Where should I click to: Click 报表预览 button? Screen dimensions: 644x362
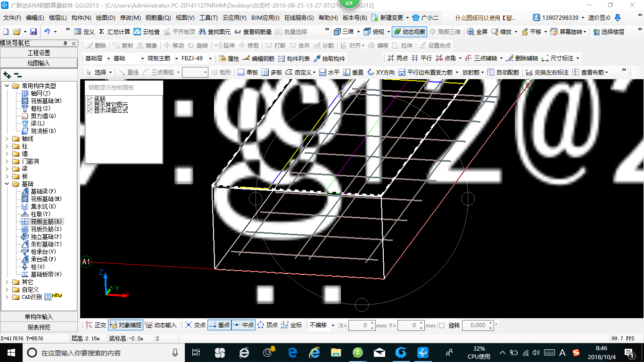pos(39,327)
